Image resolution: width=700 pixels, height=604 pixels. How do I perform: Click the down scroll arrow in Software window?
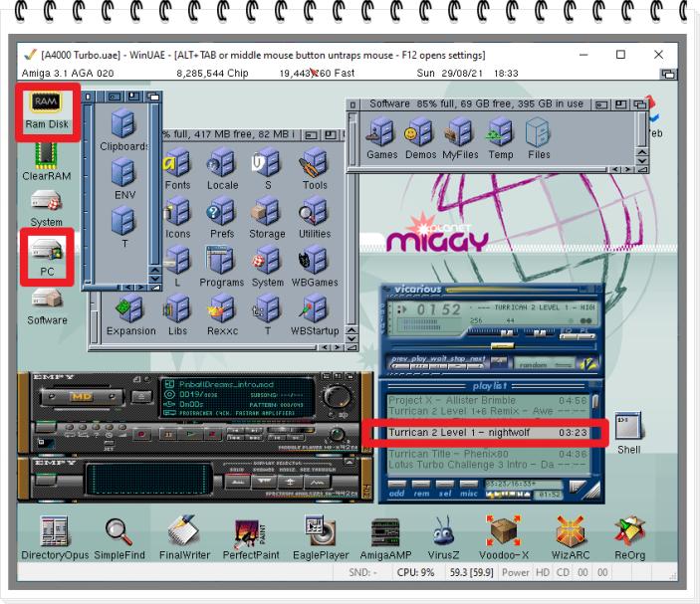pos(642,161)
